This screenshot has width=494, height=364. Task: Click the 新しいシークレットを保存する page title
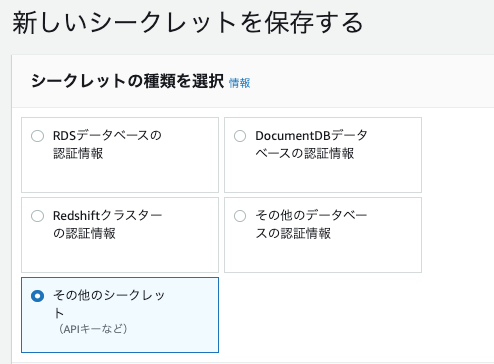(188, 23)
